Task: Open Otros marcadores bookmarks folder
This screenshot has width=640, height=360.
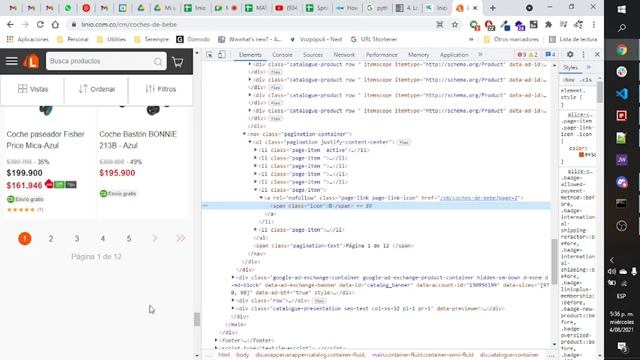Action: (511, 39)
